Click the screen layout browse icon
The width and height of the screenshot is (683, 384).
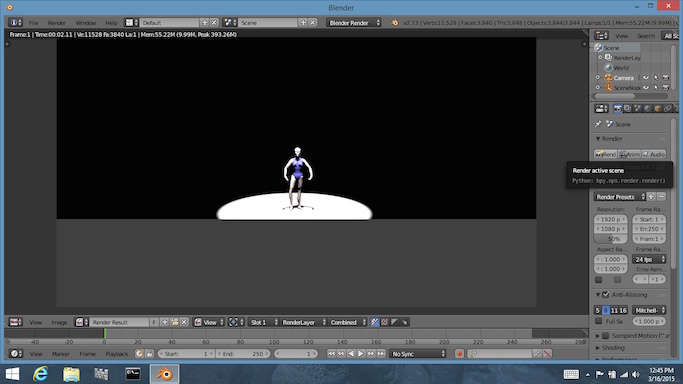[131, 22]
